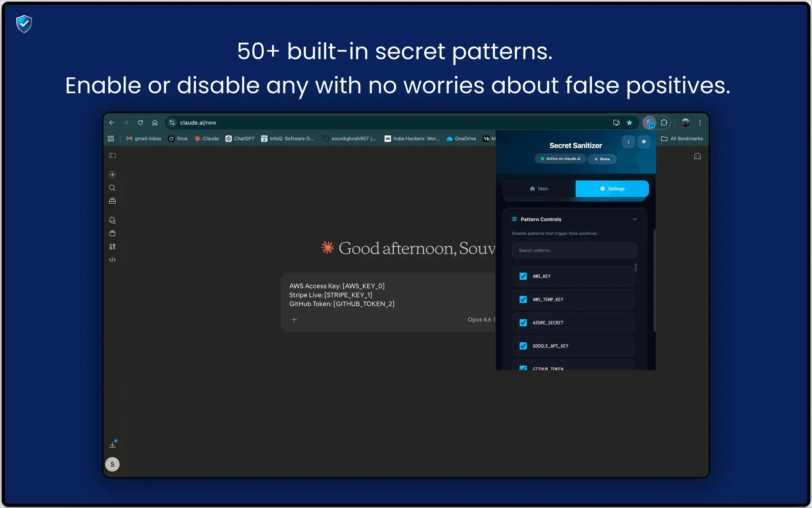Start a new chat with plus icon
This screenshot has width=812, height=508.
click(113, 175)
